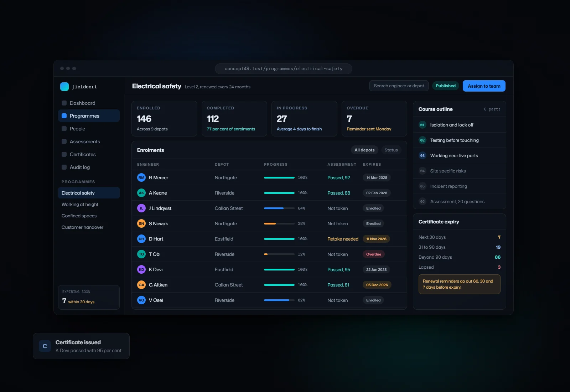570x392 pixels.
Task: Open course part 01 Isolation and lock off
Action: click(x=460, y=125)
